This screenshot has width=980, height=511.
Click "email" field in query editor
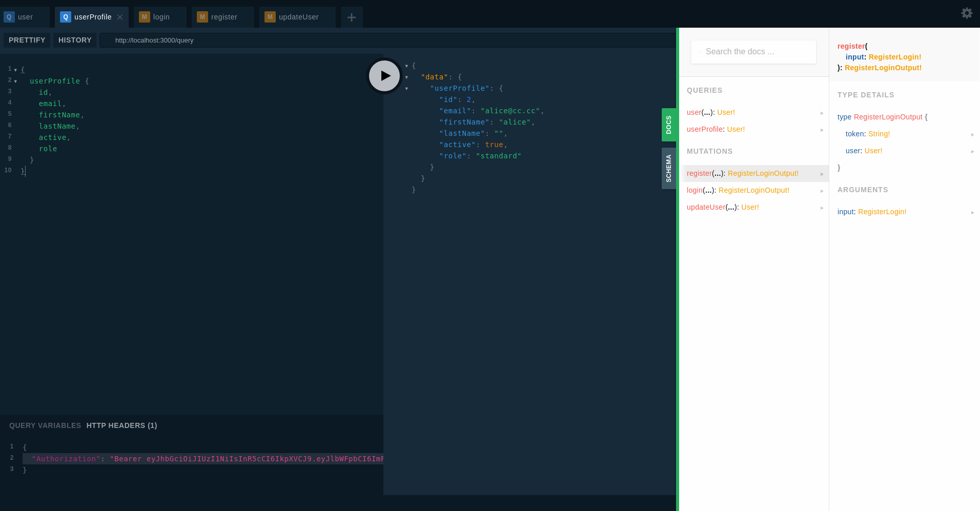50,104
